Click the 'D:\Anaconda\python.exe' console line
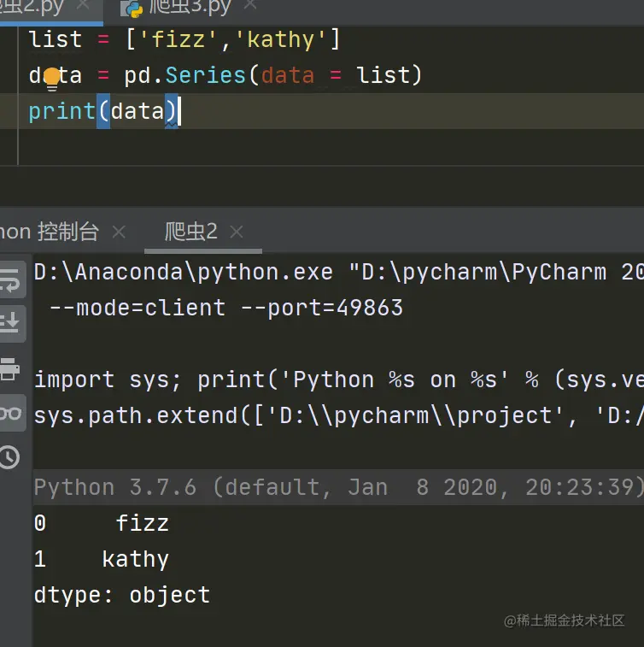644x647 pixels. pos(338,273)
